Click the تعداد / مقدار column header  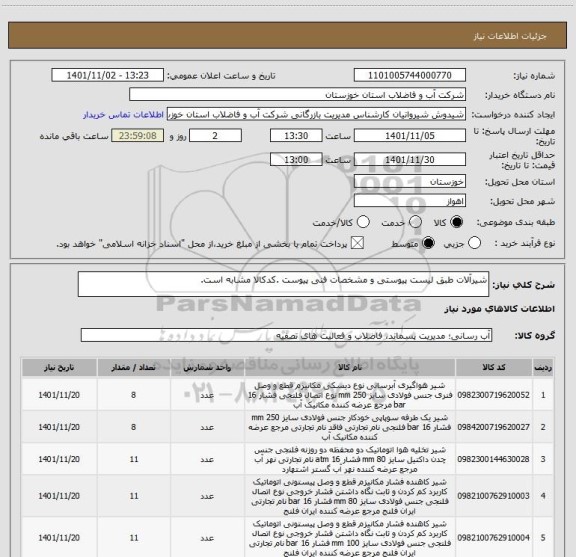tap(133, 367)
